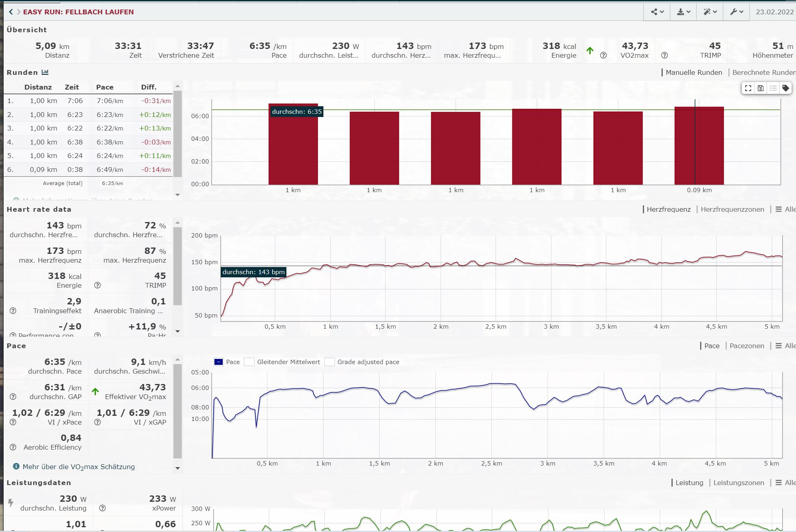Switch to Berechnete Runden tab

tap(763, 72)
